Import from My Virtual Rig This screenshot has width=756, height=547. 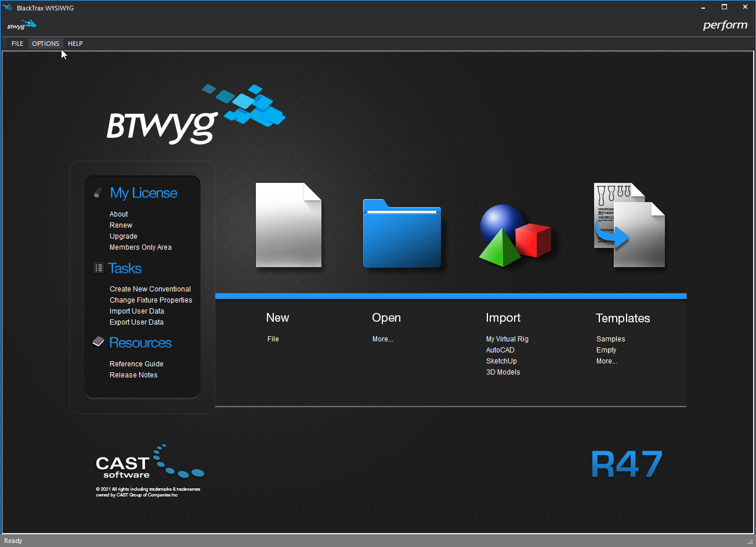coord(507,339)
